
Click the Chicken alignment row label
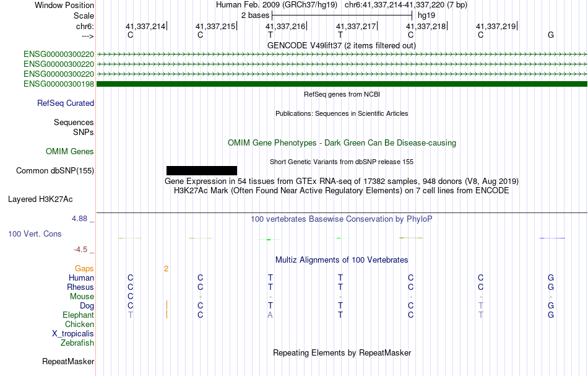tap(79, 324)
